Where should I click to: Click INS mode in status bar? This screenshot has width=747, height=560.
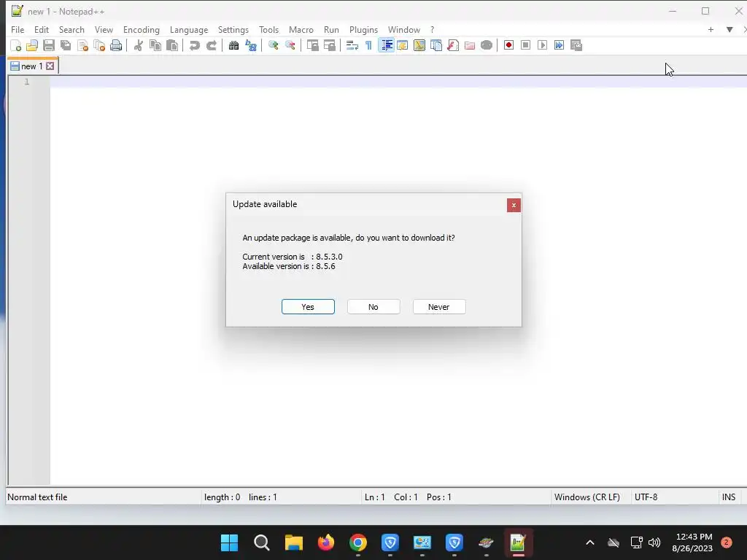tap(729, 497)
